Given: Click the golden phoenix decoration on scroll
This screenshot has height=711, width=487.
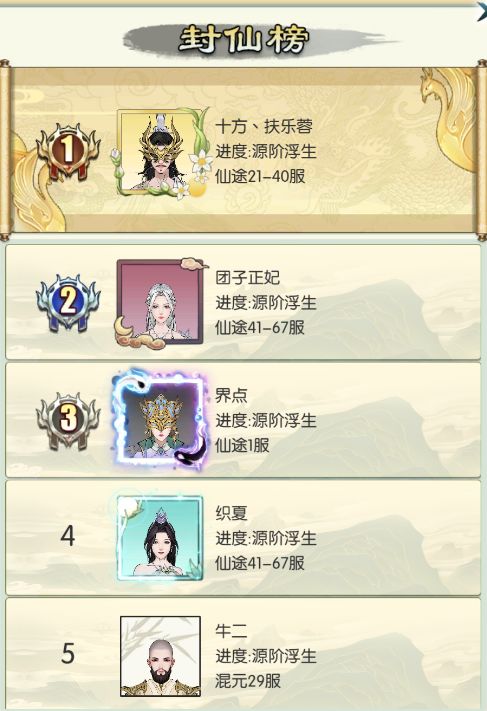Looking at the screenshot, I should [x=449, y=118].
